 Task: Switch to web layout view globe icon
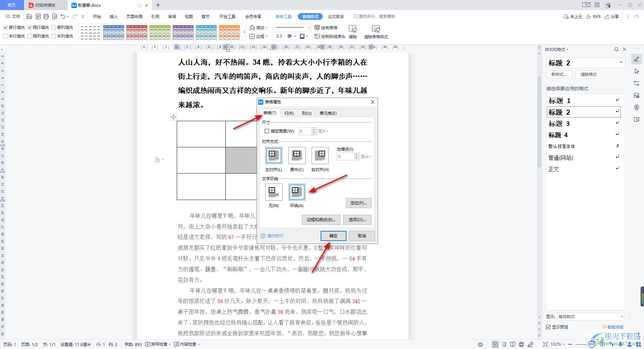pyautogui.click(x=521, y=344)
